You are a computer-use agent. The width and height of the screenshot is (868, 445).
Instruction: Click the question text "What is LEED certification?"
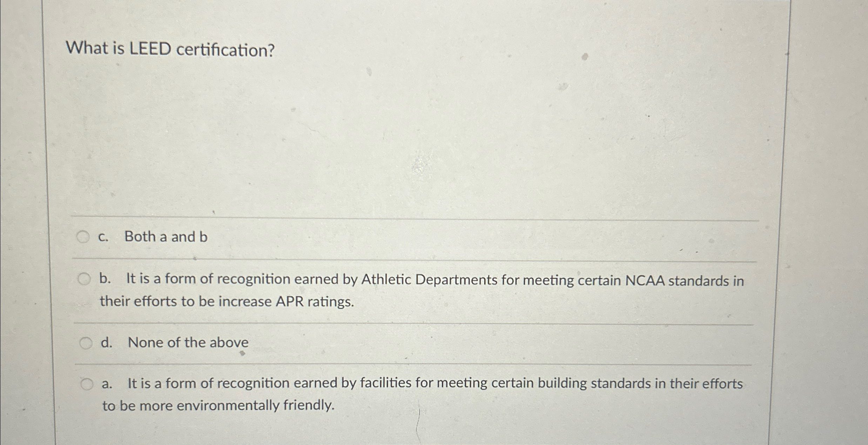170,49
